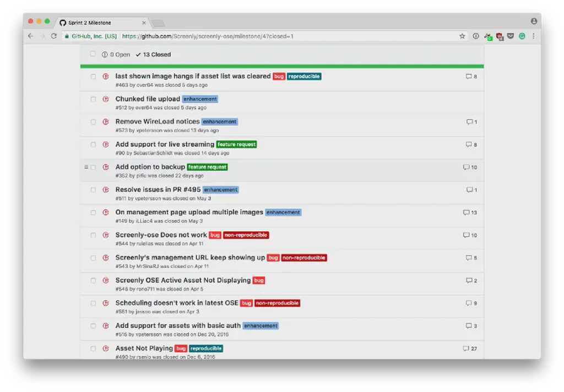Viewport: 564px width, 392px height.
Task: Click the 'feature request' label on backup issue
Action: [207, 167]
